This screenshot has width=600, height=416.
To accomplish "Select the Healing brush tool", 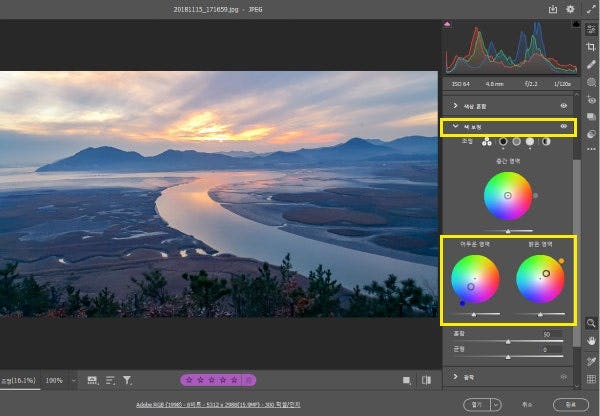I will coord(591,64).
